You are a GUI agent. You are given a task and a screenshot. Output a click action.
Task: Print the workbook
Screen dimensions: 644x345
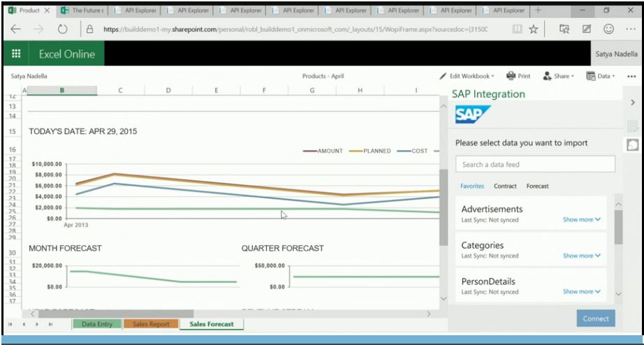pyautogui.click(x=518, y=76)
